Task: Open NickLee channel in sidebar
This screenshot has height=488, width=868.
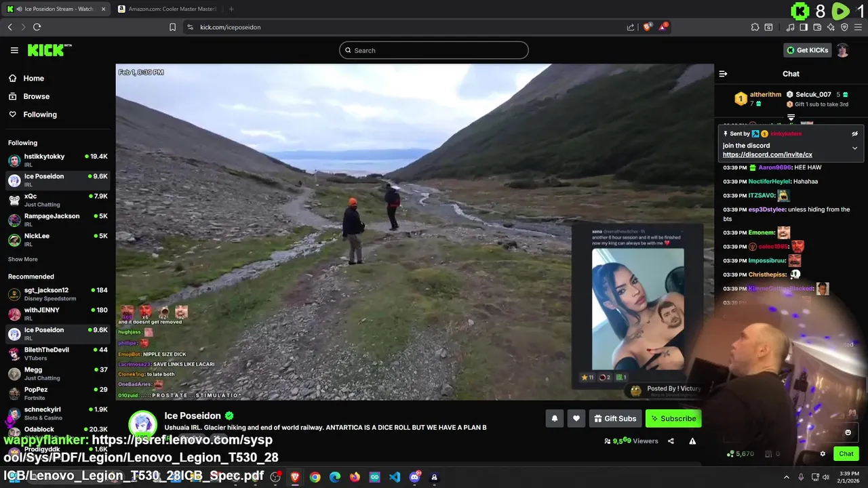Action: pos(58,239)
